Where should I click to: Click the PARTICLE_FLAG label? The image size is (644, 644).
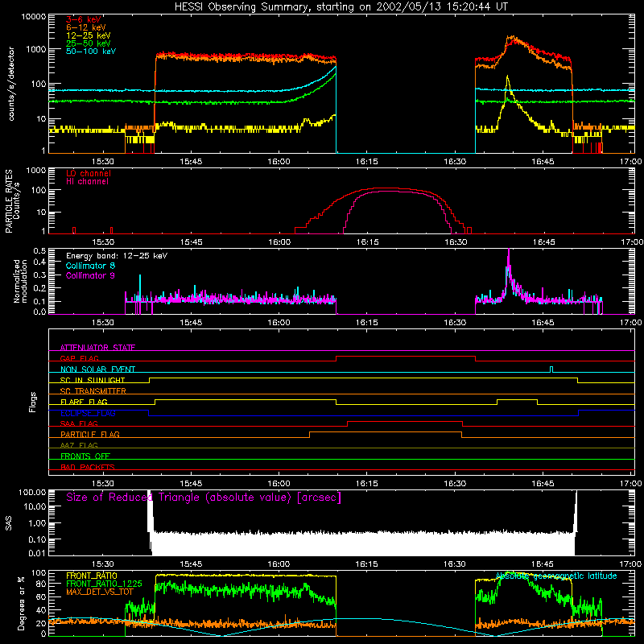click(90, 434)
